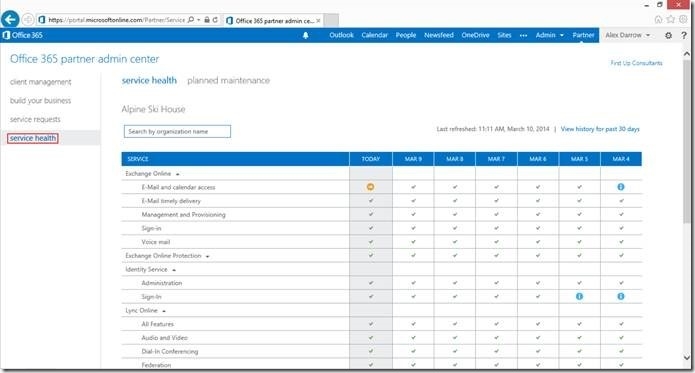Click the Audio and Video row label
This screenshot has height=373, width=695.
164,338
